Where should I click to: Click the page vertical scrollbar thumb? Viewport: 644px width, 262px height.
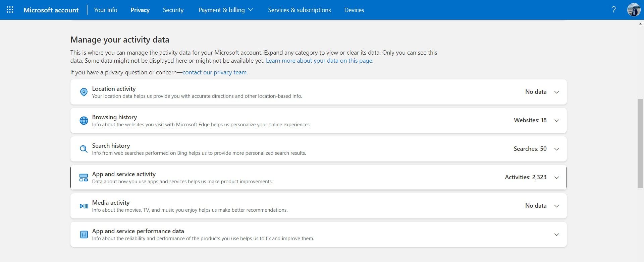coord(640,143)
